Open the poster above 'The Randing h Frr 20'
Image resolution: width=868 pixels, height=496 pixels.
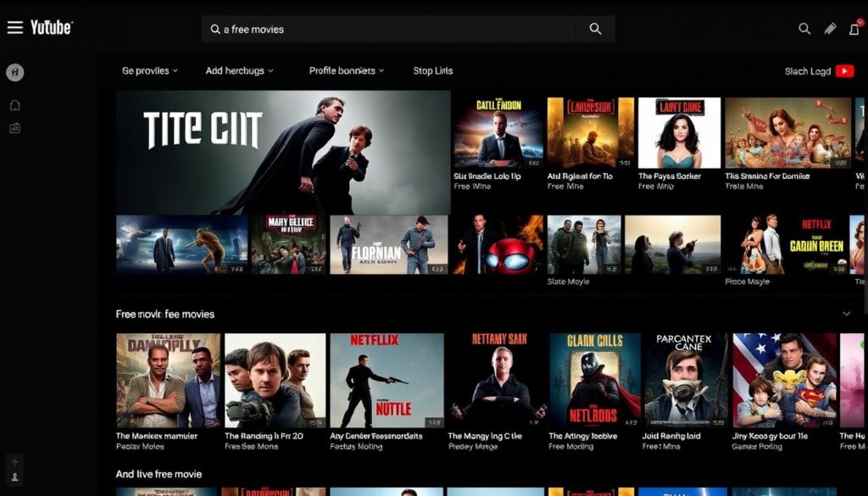pyautogui.click(x=275, y=381)
